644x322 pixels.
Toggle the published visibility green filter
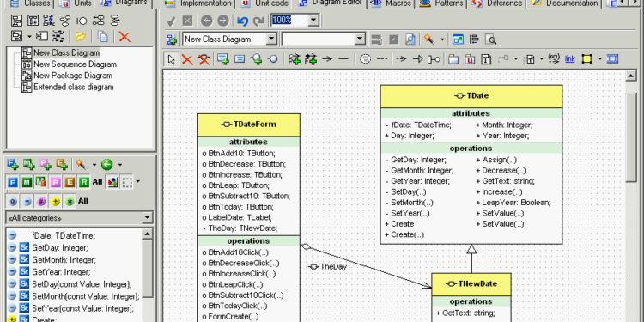(x=70, y=201)
